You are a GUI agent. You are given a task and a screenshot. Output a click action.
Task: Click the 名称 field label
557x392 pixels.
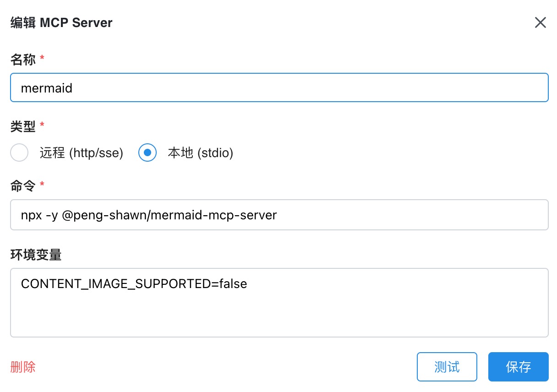(x=23, y=59)
